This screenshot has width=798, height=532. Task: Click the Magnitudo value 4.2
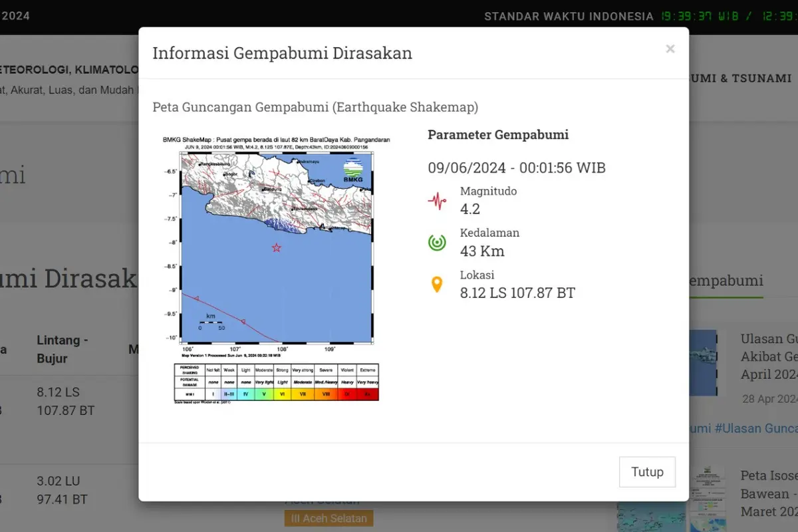pos(470,209)
